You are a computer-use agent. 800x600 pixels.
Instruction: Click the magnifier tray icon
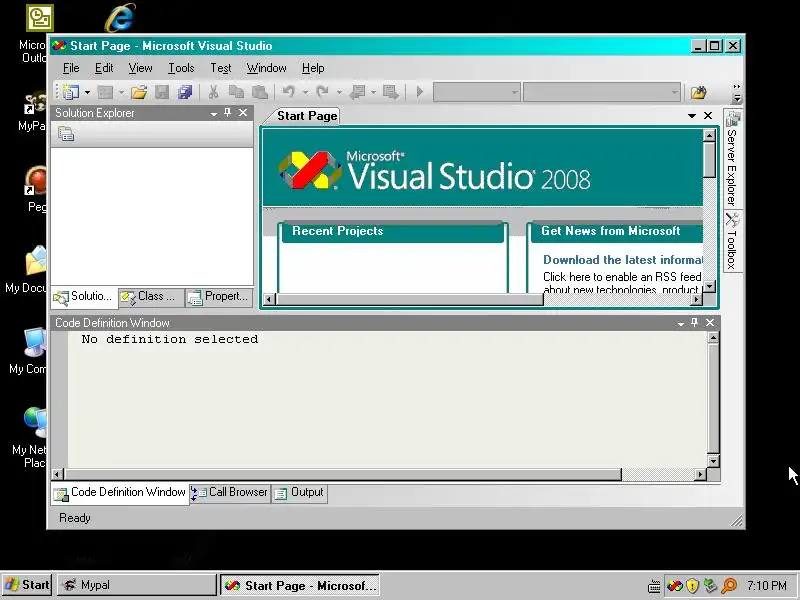730,585
